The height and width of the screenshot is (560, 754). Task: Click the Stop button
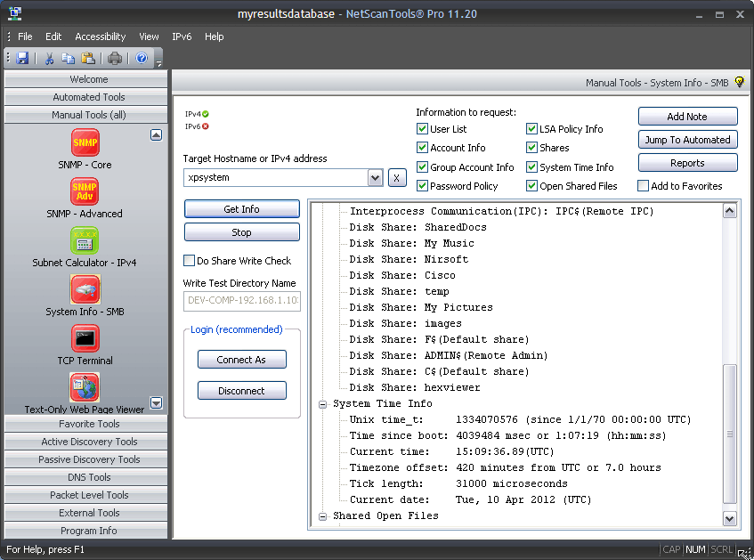242,232
